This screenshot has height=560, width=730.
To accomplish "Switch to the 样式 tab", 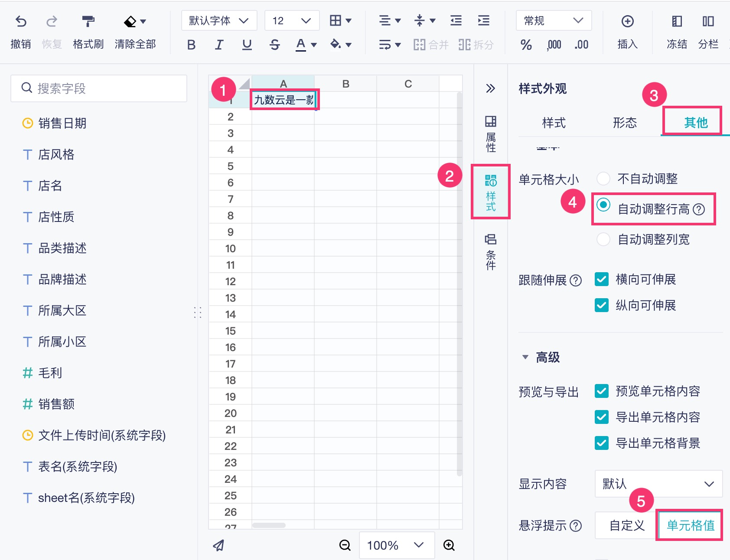I will (554, 123).
